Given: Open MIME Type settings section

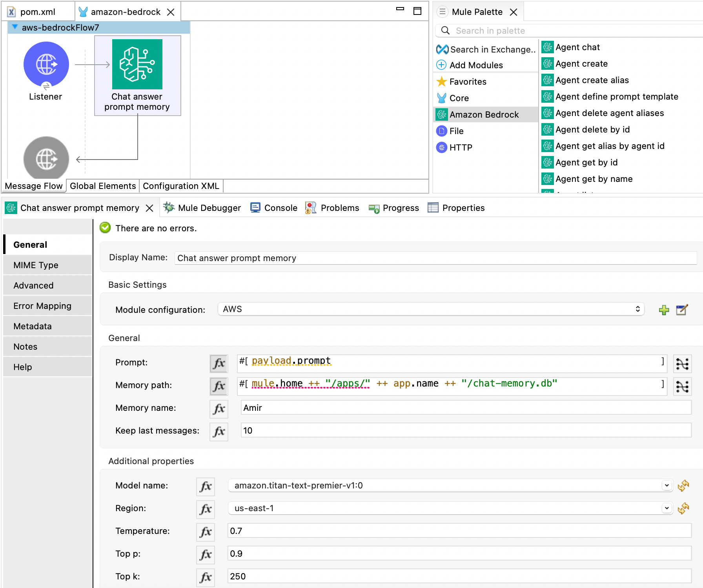Looking at the screenshot, I should pos(47,265).
